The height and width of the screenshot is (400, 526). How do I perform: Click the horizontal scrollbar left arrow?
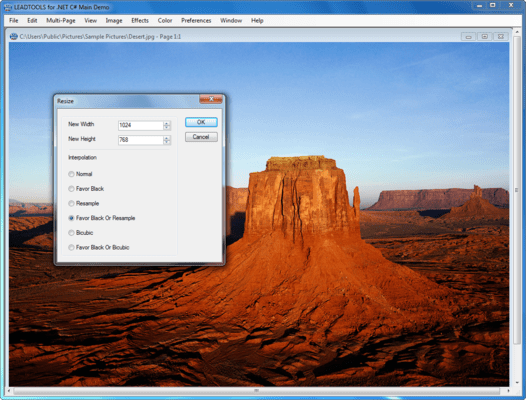point(9,391)
